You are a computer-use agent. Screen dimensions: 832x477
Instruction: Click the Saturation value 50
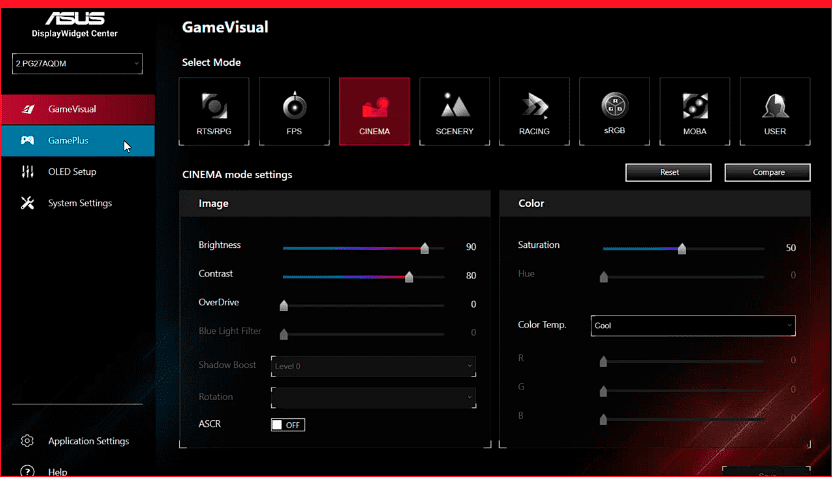[x=791, y=248]
